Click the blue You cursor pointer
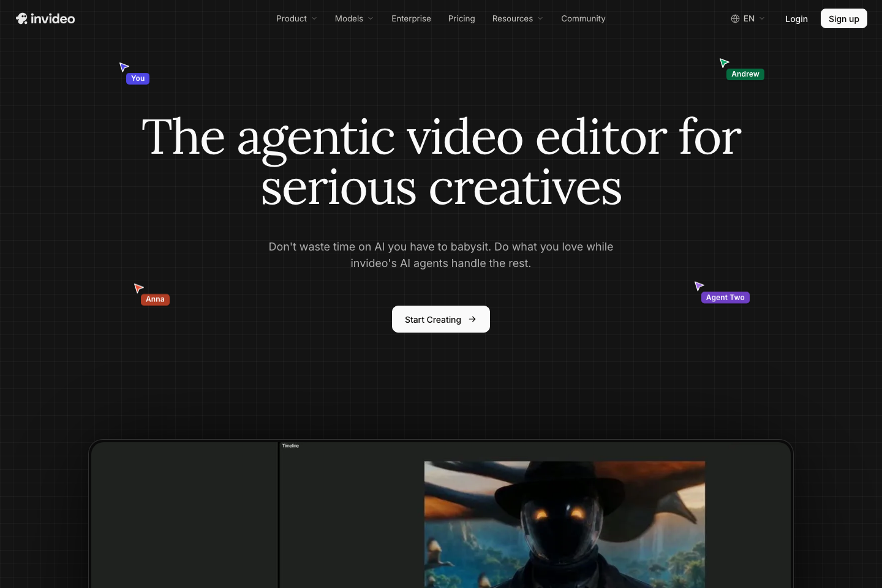The image size is (882, 588). click(124, 67)
